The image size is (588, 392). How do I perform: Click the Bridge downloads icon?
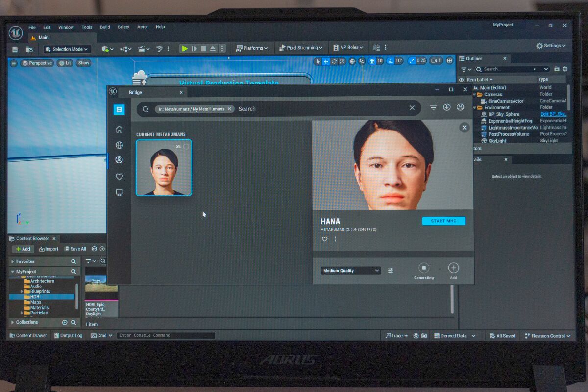[x=447, y=107]
